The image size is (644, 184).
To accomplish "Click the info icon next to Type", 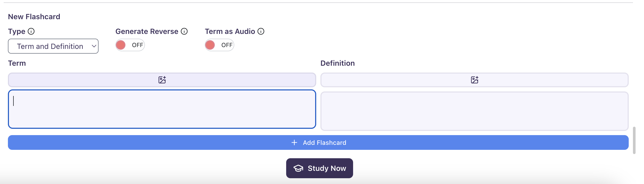I will 31,31.
